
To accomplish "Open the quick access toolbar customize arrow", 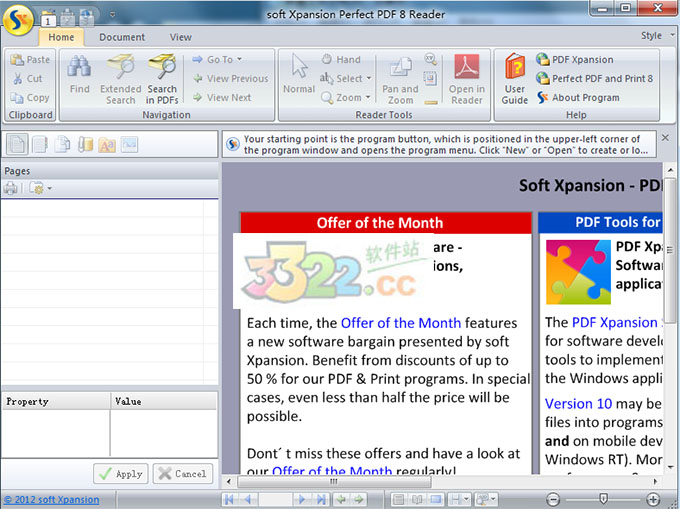I will coord(112,15).
